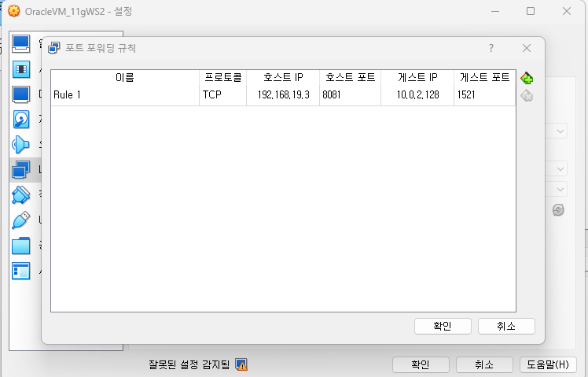Select host port 8081 cell
Image resolution: width=588 pixels, height=377 pixels.
click(x=351, y=94)
